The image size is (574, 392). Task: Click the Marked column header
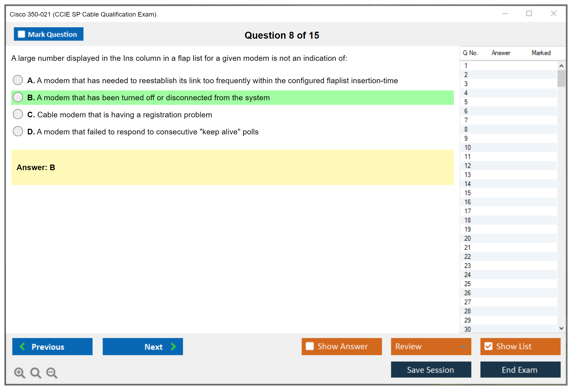pyautogui.click(x=541, y=53)
